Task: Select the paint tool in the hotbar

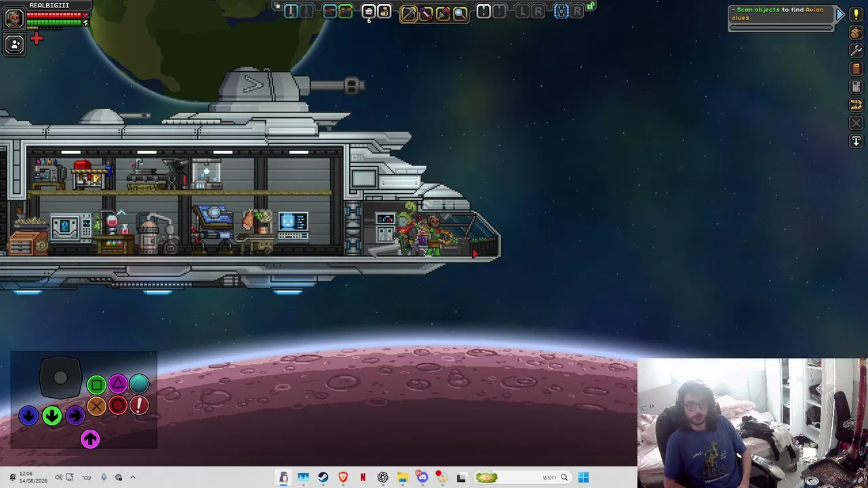Action: pos(443,13)
